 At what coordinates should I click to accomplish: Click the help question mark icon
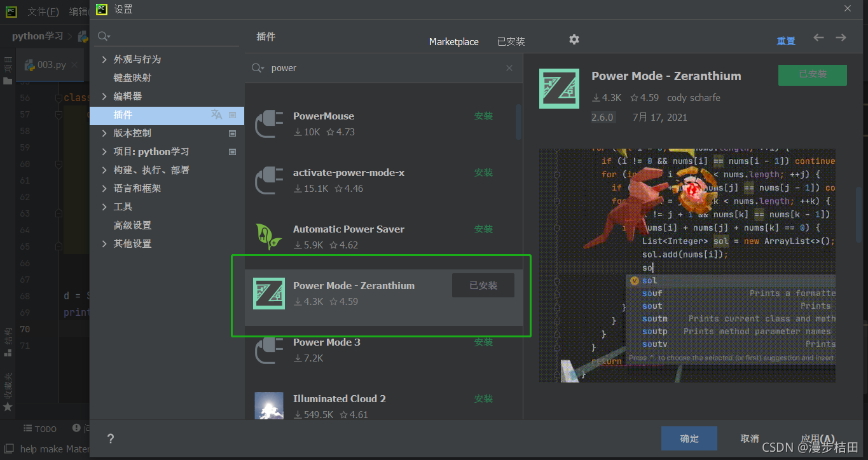click(x=110, y=438)
